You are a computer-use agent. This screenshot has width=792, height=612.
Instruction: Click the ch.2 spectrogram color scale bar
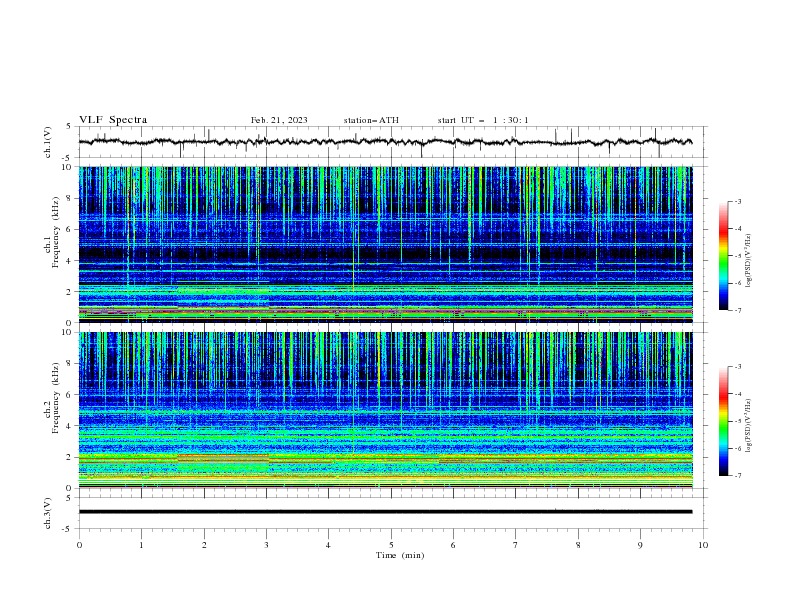click(723, 421)
